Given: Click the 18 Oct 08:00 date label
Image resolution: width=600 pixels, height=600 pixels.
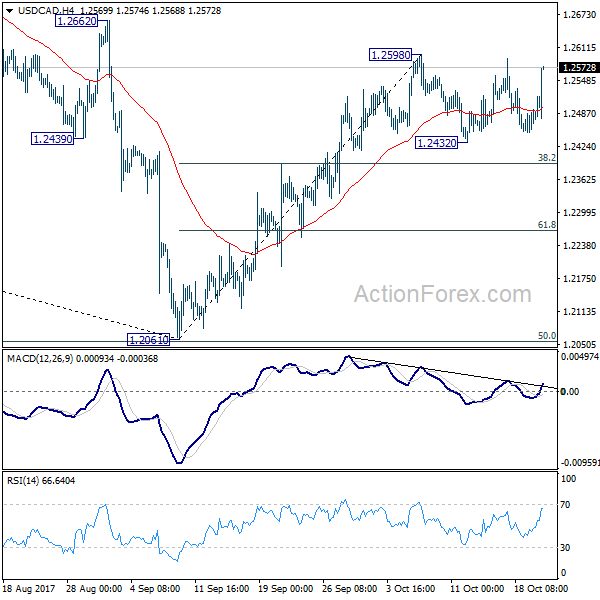Looking at the screenshot, I should 541,589.
